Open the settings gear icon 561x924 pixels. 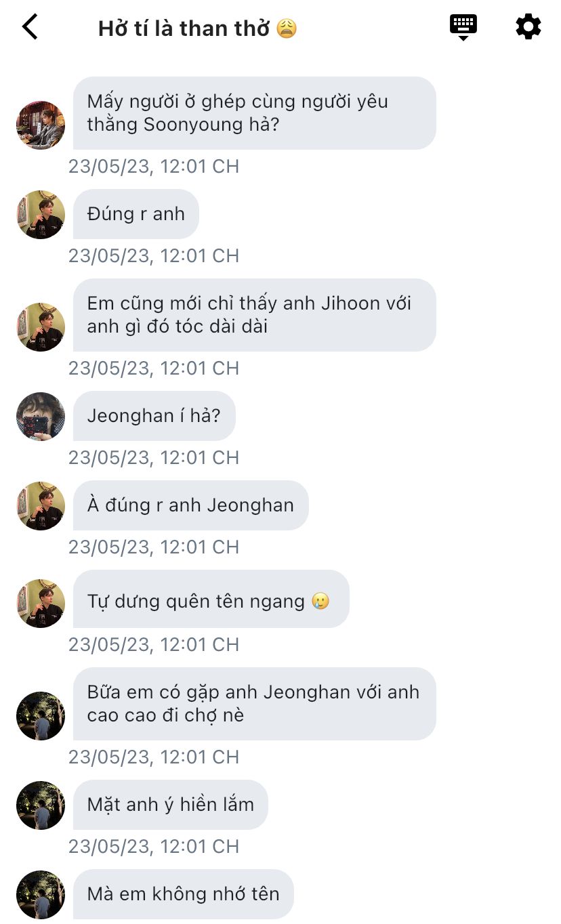click(528, 27)
